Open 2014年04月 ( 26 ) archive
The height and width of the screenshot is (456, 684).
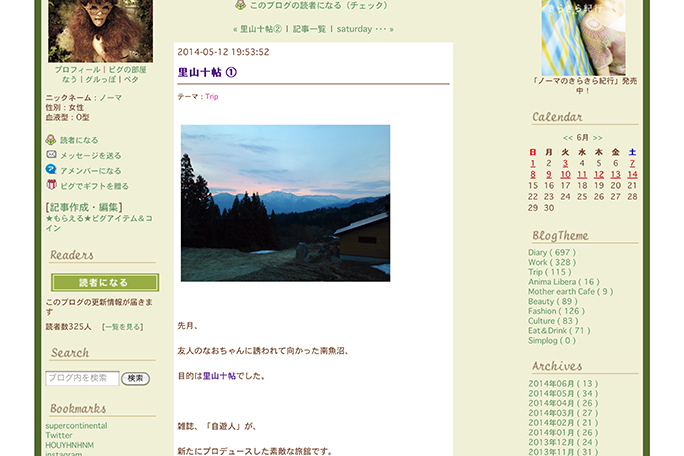coord(563,403)
